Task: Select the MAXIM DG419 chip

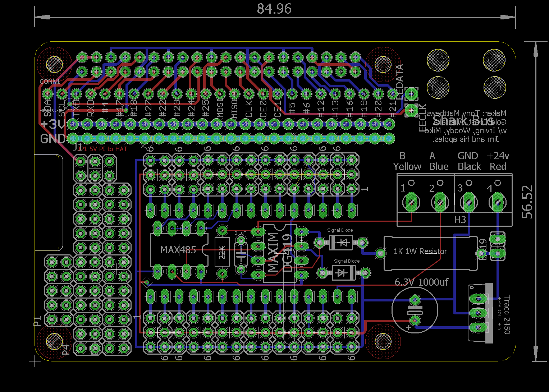Action: coord(279,253)
